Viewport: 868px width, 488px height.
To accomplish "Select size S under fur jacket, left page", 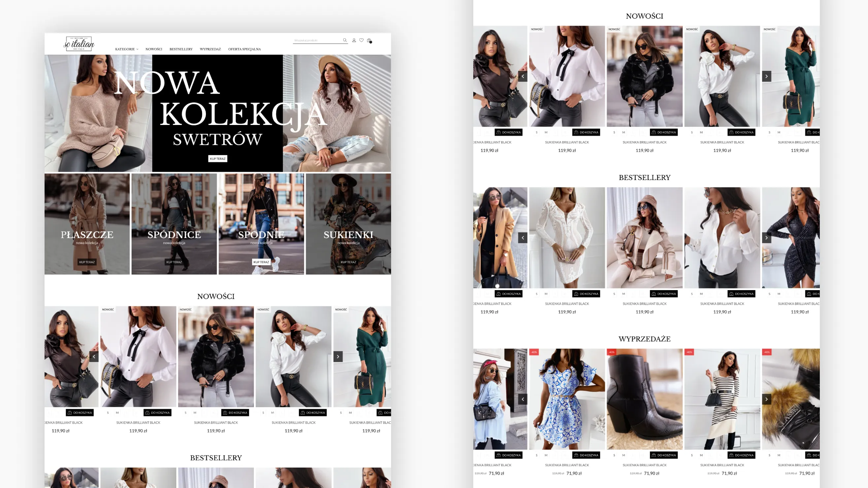I will (185, 412).
